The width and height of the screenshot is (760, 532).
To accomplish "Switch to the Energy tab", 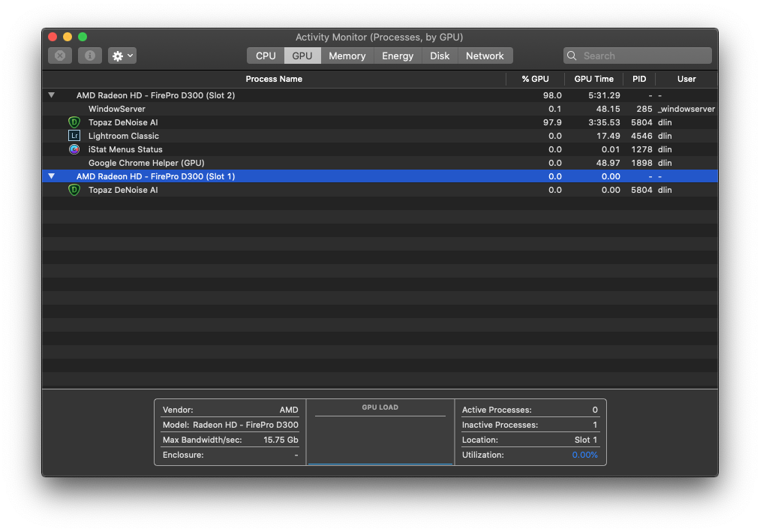I will pyautogui.click(x=398, y=56).
